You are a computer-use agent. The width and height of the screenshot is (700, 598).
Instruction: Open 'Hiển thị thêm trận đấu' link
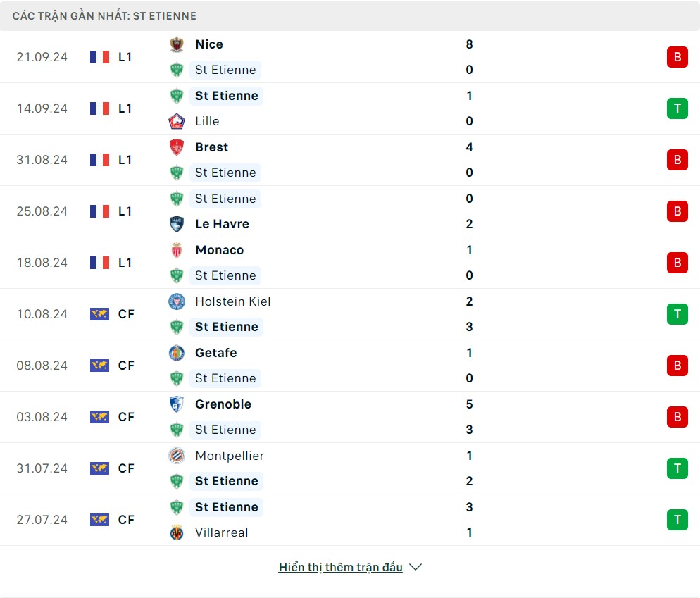pyautogui.click(x=340, y=567)
